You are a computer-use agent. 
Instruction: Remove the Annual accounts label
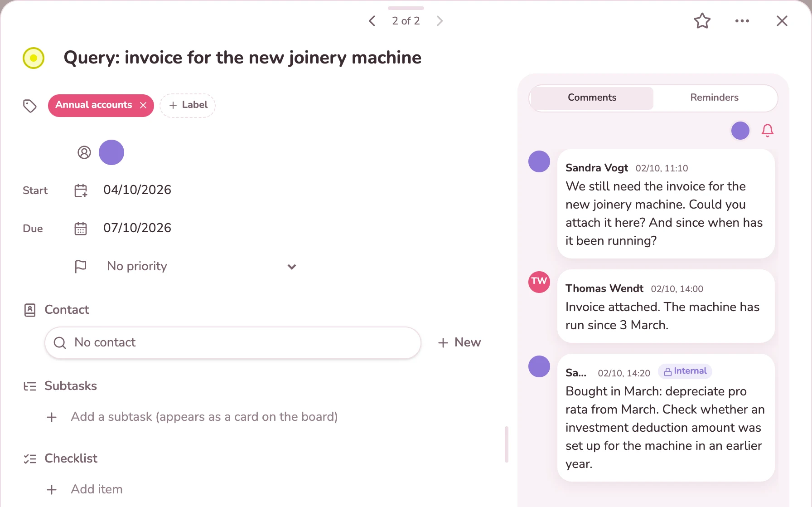(143, 105)
